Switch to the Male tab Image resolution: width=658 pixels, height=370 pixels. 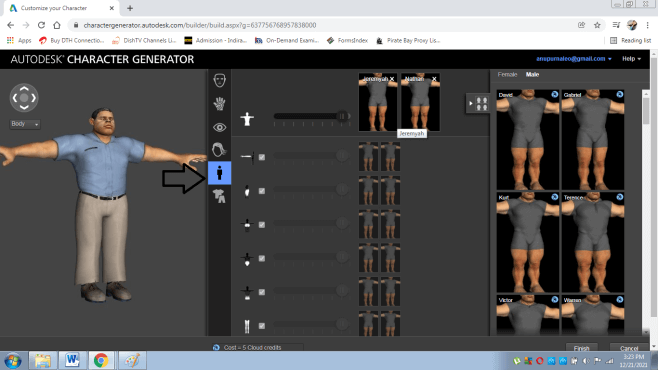(x=532, y=75)
